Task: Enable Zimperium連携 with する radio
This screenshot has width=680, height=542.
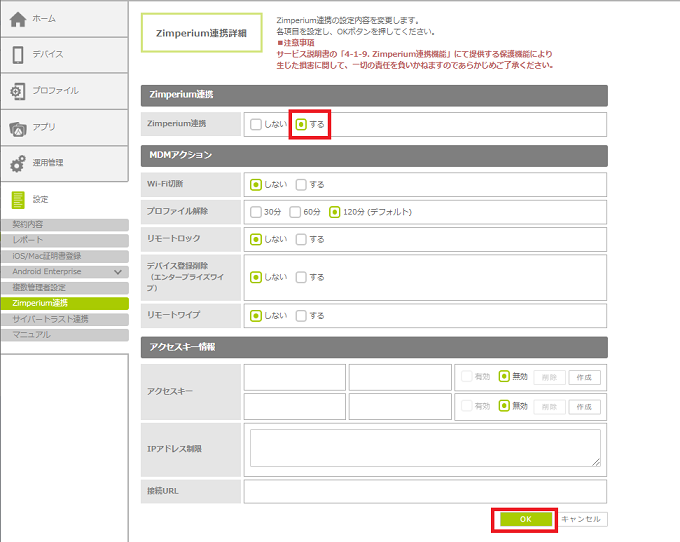Action: [301, 124]
